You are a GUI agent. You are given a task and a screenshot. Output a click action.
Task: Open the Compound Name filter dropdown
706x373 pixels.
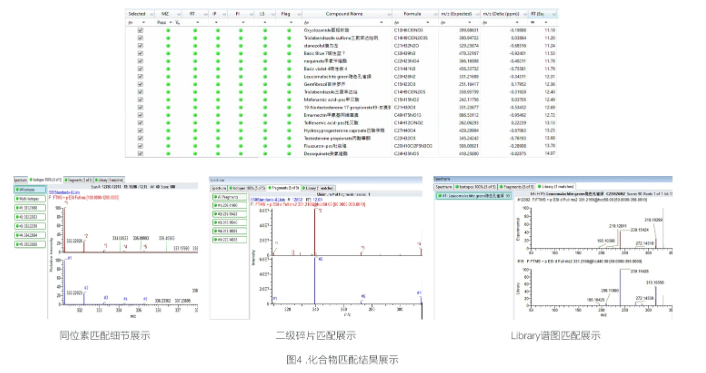[382, 23]
